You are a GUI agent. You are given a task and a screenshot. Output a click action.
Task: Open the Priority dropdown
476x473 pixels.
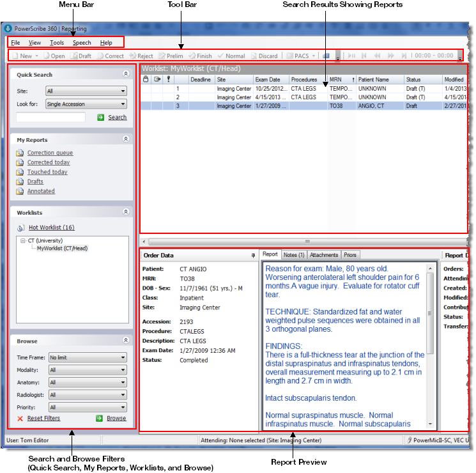pos(88,407)
